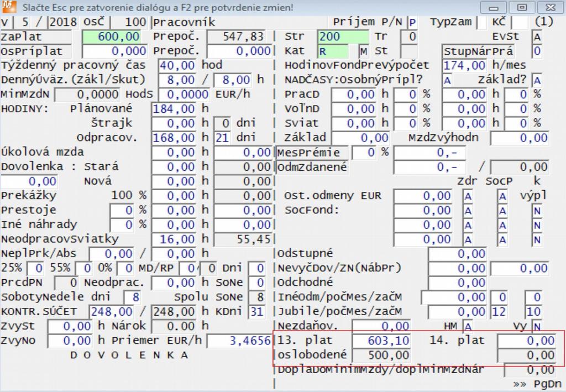Click the OsPríplat label button
This screenshot has height=392, width=566.
36,51
